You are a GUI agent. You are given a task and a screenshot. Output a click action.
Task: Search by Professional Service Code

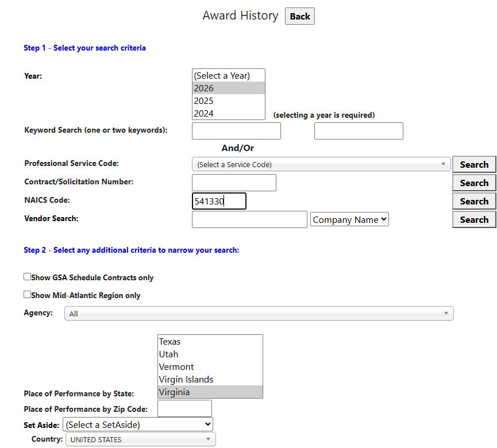pyautogui.click(x=474, y=164)
